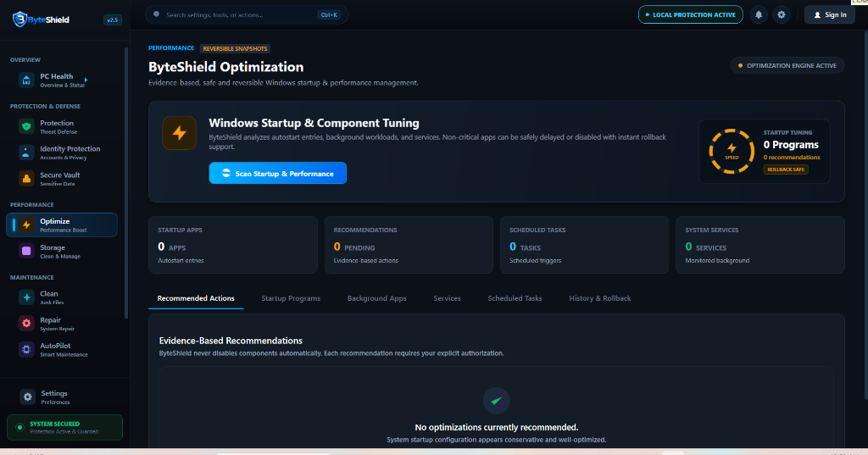
Task: Click '0 recommendations' text
Action: (x=792, y=158)
